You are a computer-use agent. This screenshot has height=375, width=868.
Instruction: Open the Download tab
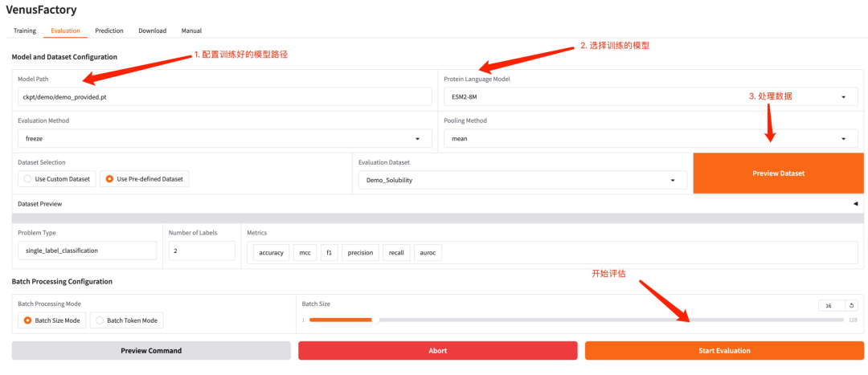coord(152,31)
